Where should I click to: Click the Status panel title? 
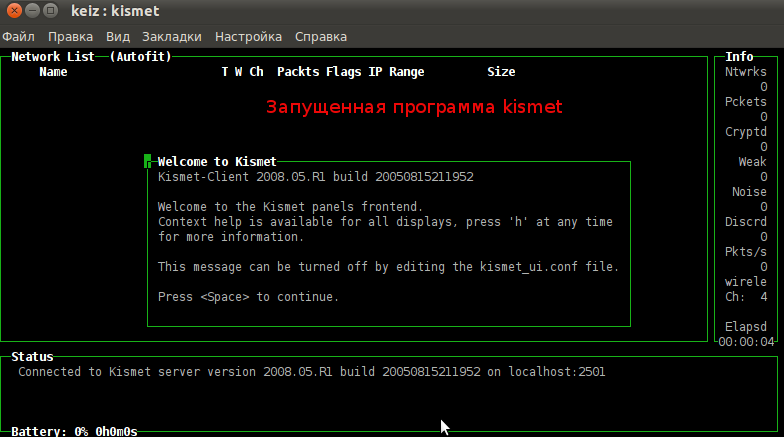[x=32, y=356]
